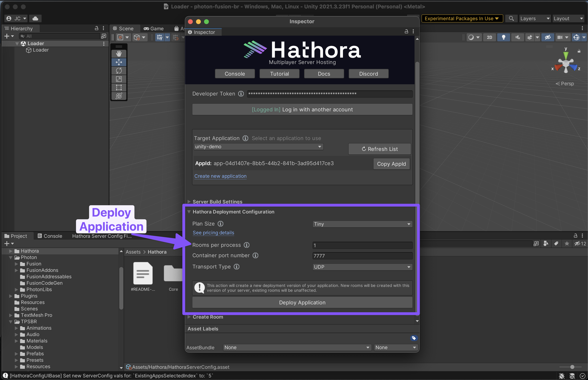Toggle the Scene gizmo rotation lock

579,51
